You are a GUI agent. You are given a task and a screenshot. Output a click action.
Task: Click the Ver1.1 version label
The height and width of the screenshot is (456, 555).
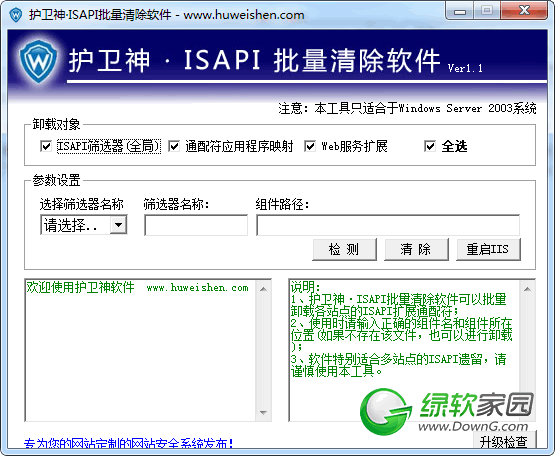(x=465, y=68)
